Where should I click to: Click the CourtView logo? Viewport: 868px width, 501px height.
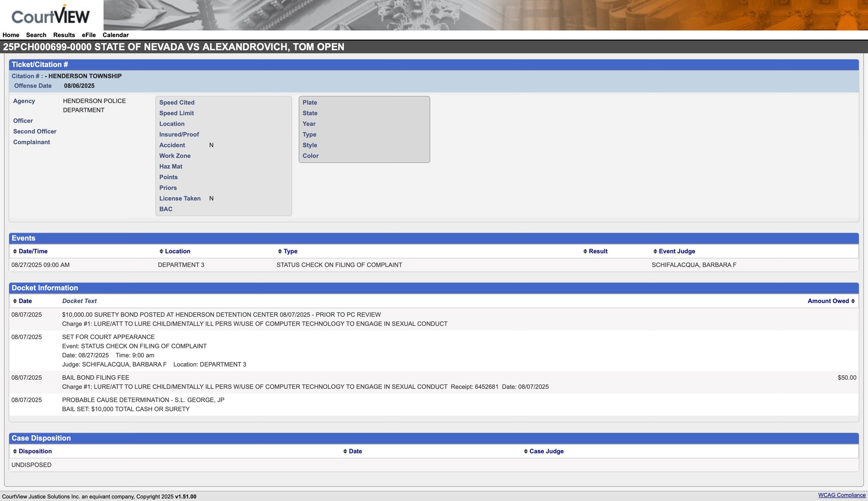click(50, 16)
